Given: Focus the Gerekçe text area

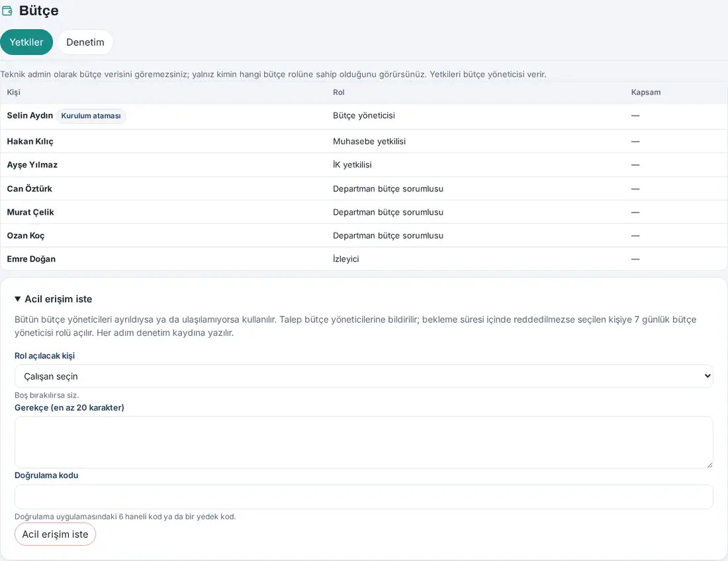Looking at the screenshot, I should pos(363,442).
